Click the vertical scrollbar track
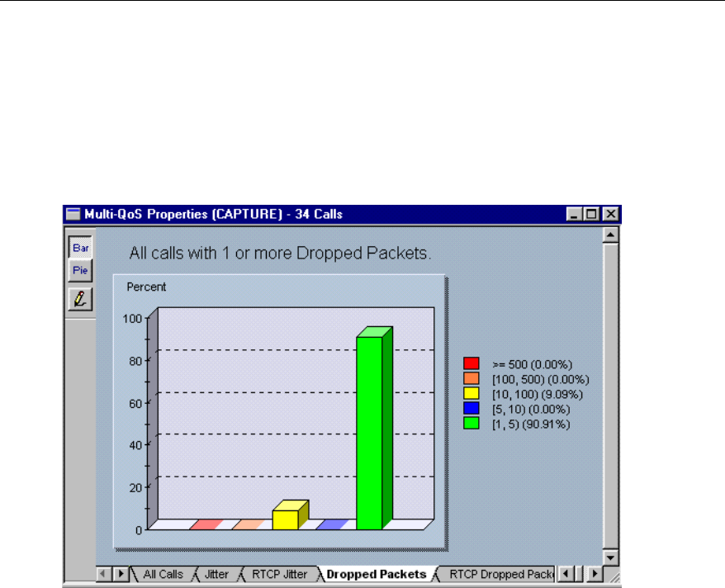This screenshot has height=588, width=725. tap(611, 396)
